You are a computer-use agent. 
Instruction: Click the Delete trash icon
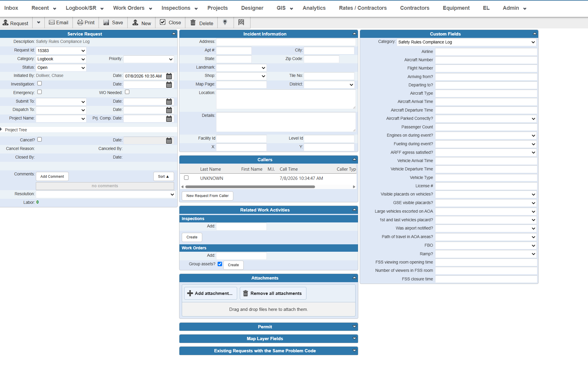click(193, 22)
